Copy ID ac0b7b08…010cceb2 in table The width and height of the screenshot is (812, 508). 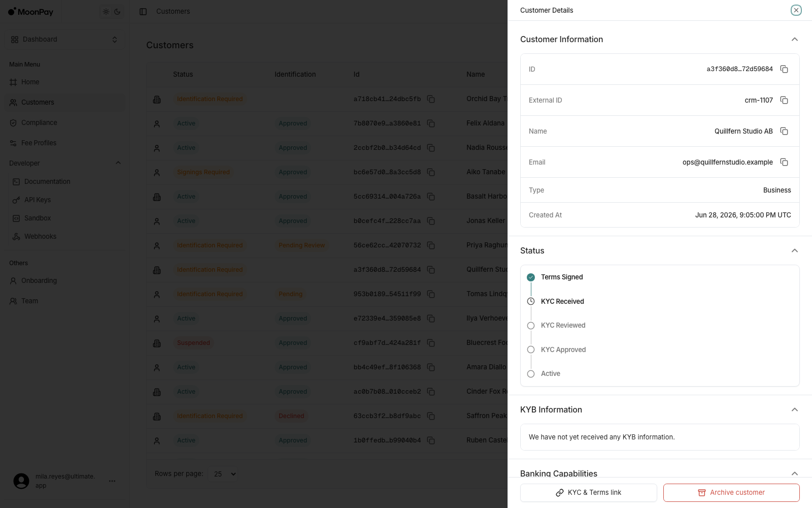[x=431, y=392]
